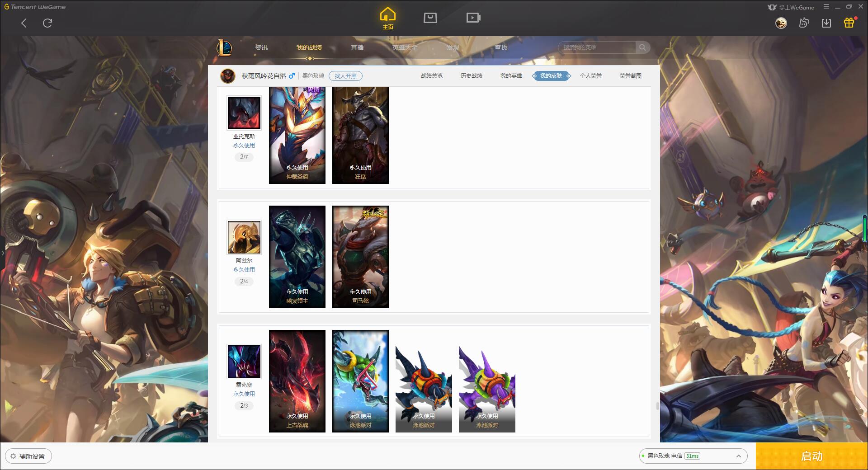Image resolution: width=868 pixels, height=470 pixels.
Task: Open the shop bag icon in top bar
Action: pos(430,18)
